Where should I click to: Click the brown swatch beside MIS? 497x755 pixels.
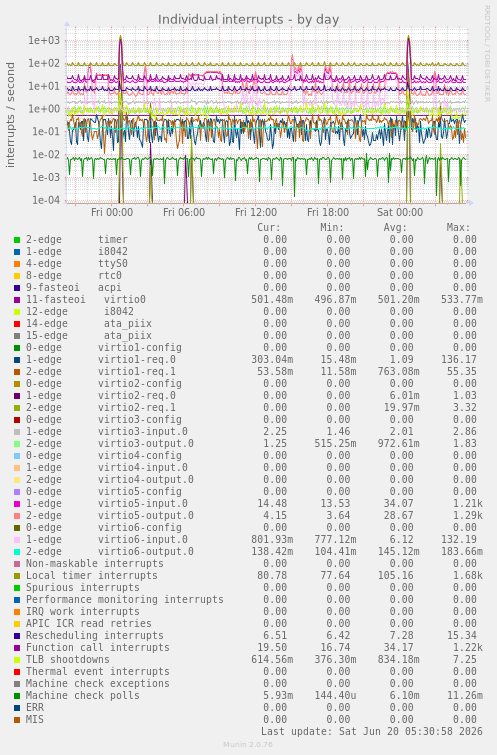coord(17,720)
